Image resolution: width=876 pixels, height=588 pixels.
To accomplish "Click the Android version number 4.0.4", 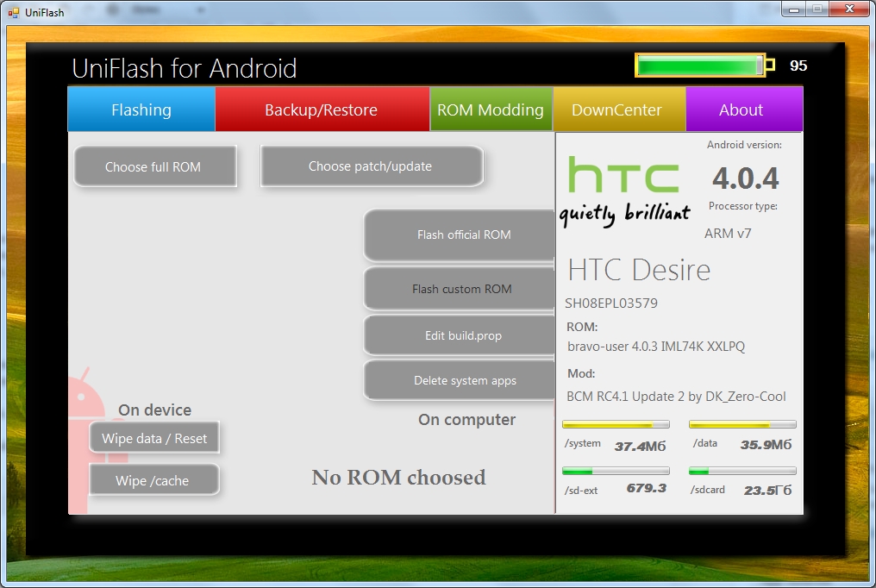I will pyautogui.click(x=745, y=178).
